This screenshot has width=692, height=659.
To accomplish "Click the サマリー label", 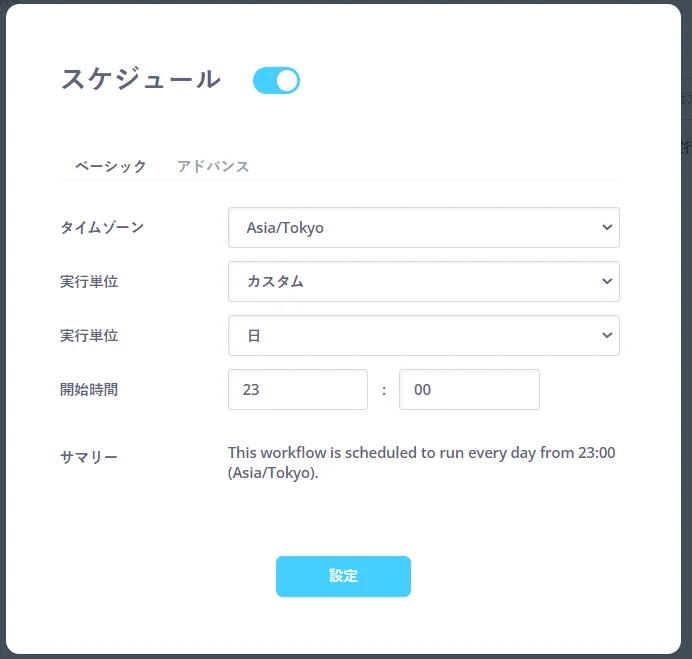I will tap(89, 458).
